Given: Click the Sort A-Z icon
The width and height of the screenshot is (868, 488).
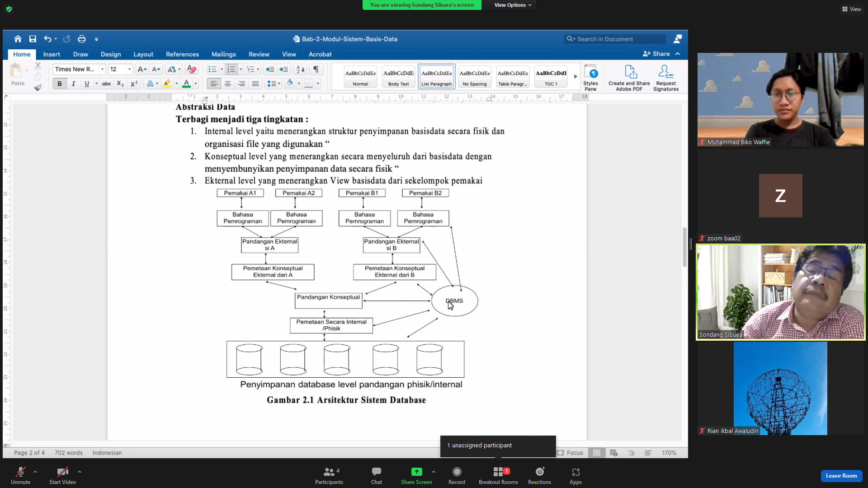Looking at the screenshot, I should (x=300, y=69).
